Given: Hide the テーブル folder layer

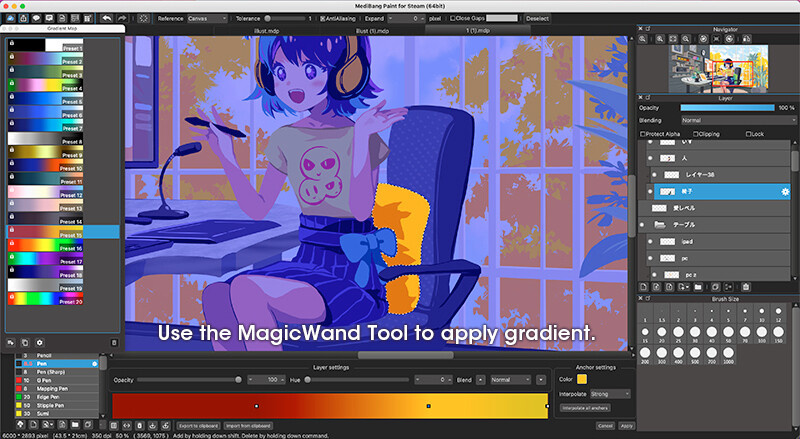Looking at the screenshot, I should [642, 225].
